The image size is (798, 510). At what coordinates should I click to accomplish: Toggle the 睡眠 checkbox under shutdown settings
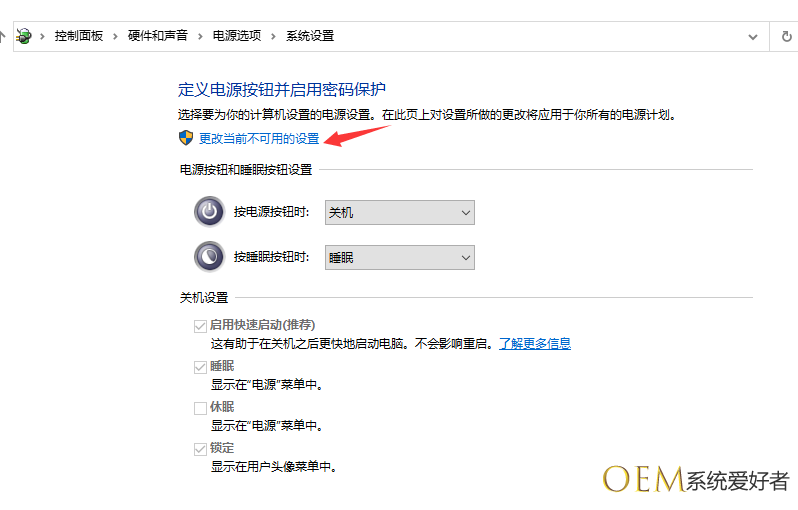(x=200, y=367)
